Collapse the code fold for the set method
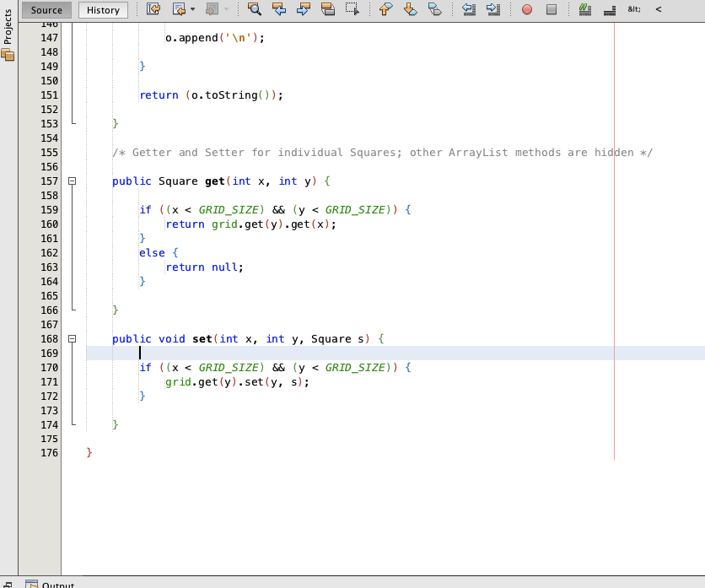705x588 pixels. [72, 338]
